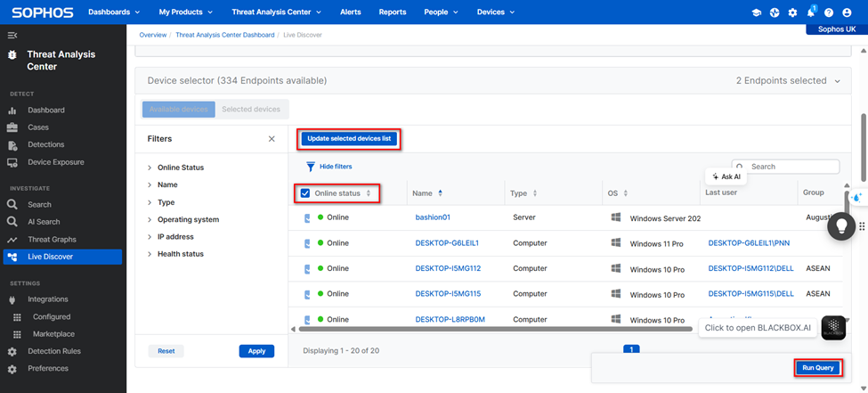
Task: Click the lightbulb assistant icon
Action: pyautogui.click(x=841, y=227)
